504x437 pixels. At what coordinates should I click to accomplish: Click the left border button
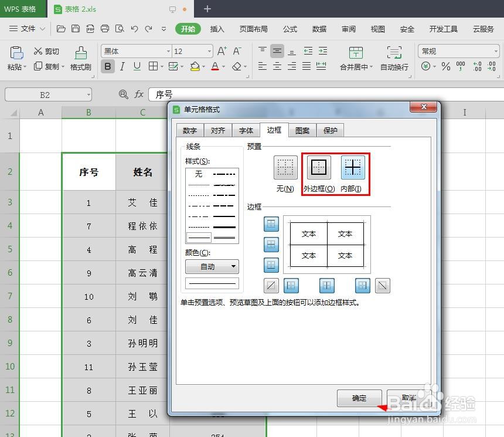pos(291,286)
